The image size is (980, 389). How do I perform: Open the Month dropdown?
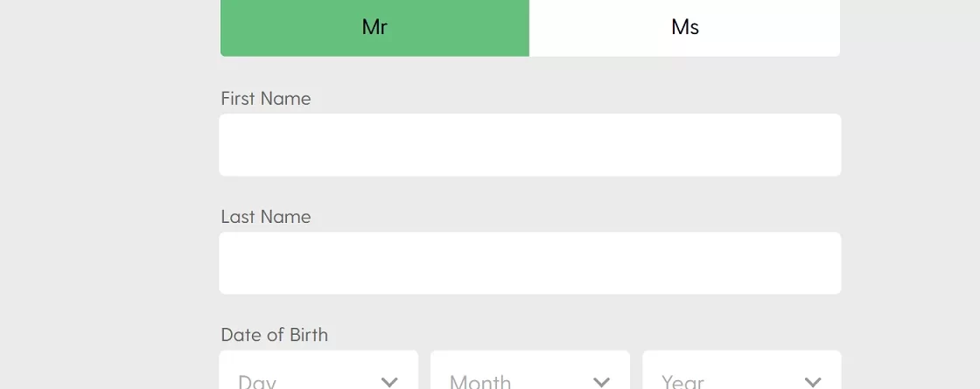pos(530,370)
